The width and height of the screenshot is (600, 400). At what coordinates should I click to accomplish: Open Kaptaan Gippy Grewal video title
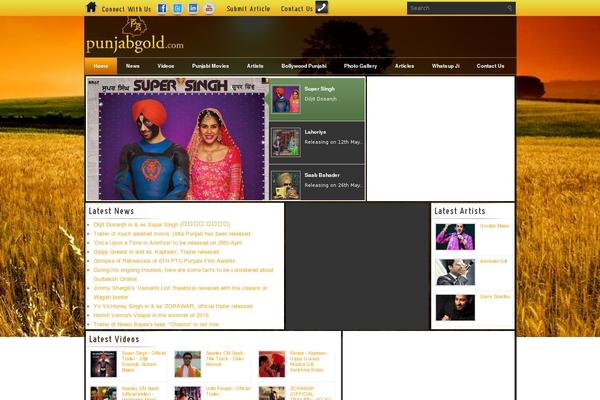(308, 361)
